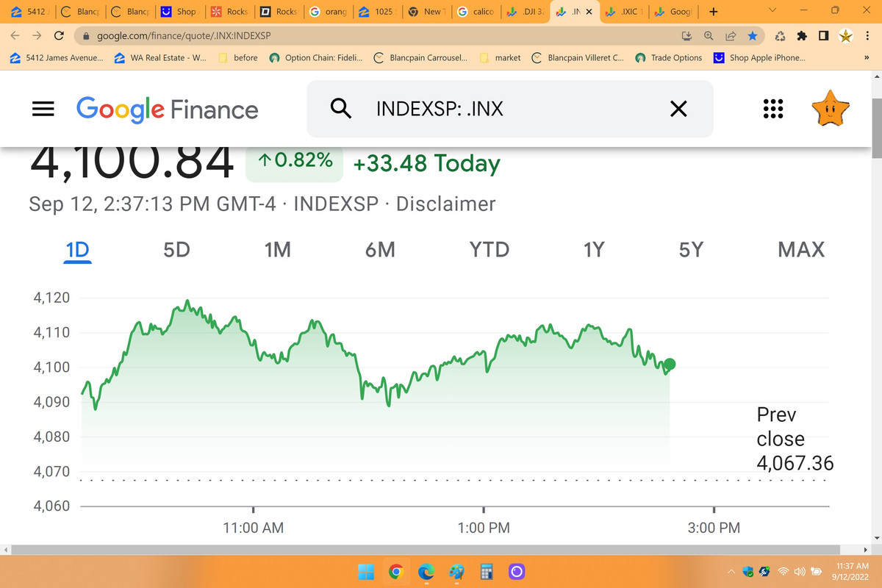882x588 pixels.
Task: Click the share page icon in address bar
Action: pyautogui.click(x=731, y=35)
